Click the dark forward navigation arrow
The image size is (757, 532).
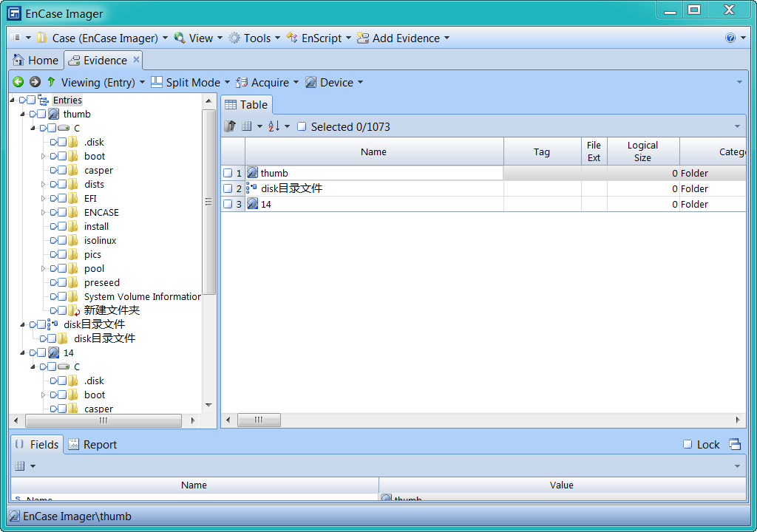[x=35, y=82]
